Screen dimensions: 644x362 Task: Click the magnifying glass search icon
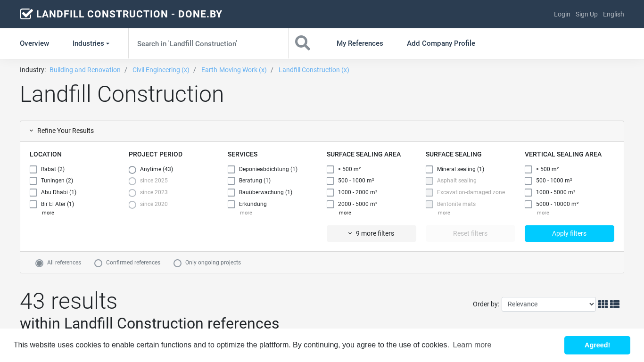(x=303, y=43)
